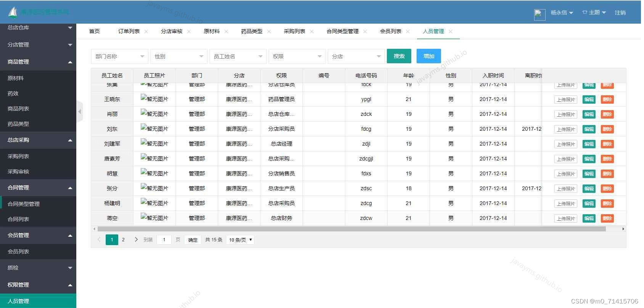Click 编辑 button for 唐素芳
The image size is (644, 308).
coord(589,159)
